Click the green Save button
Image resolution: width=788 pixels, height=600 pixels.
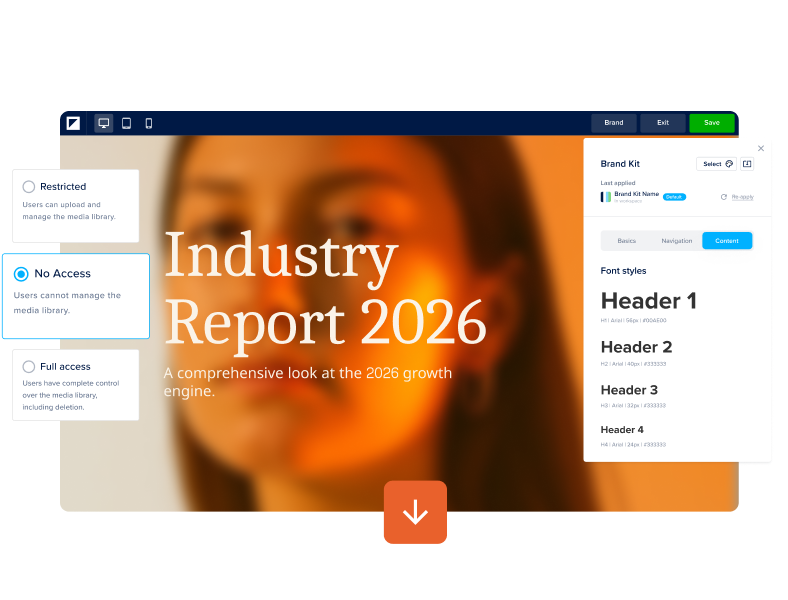(x=711, y=123)
